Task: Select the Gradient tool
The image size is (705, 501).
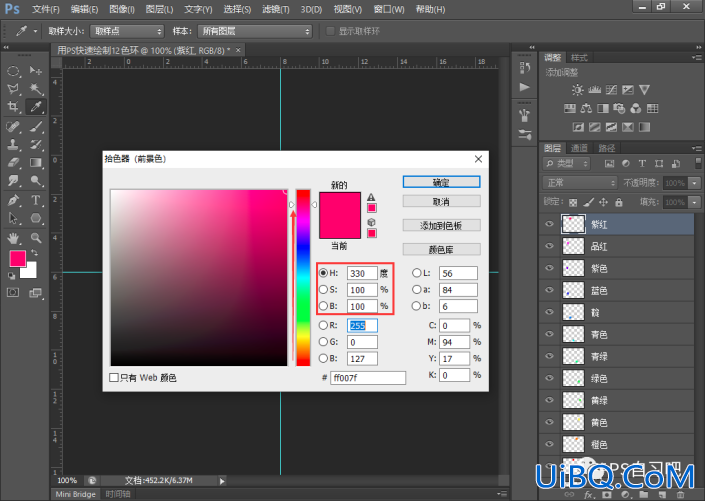Action: point(36,162)
